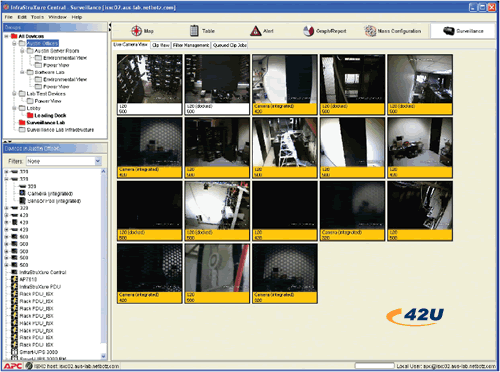The image size is (500, 372).
Task: Switch to the Table view icon
Action: coord(194,31)
